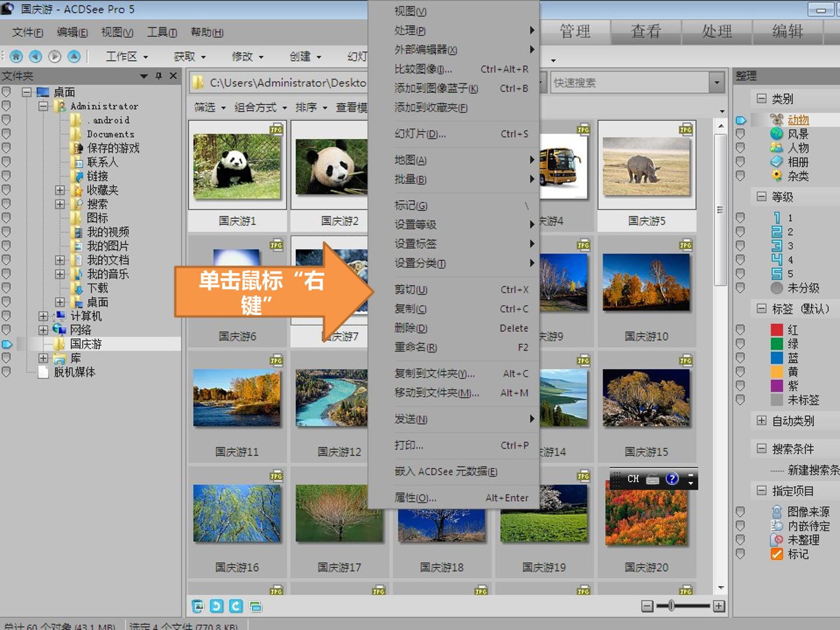The image size is (840, 630).
Task: Open 设置等级 submenu in context menu
Action: [454, 225]
